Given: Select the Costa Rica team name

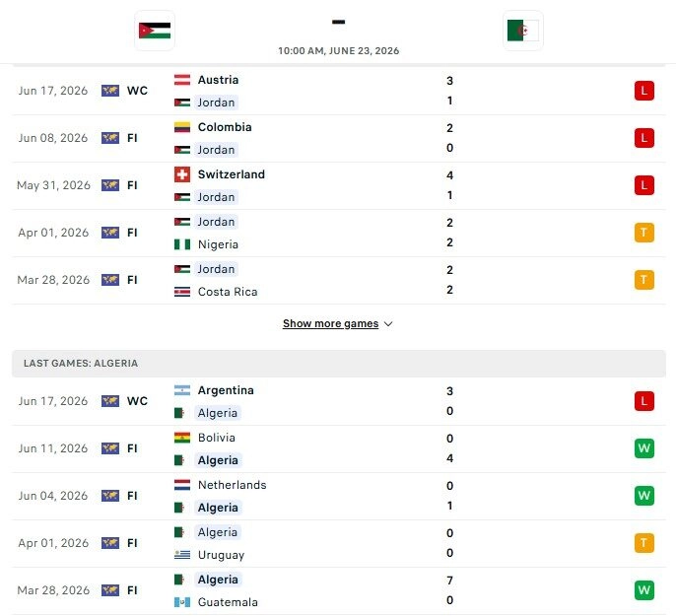Looking at the screenshot, I should tap(228, 292).
